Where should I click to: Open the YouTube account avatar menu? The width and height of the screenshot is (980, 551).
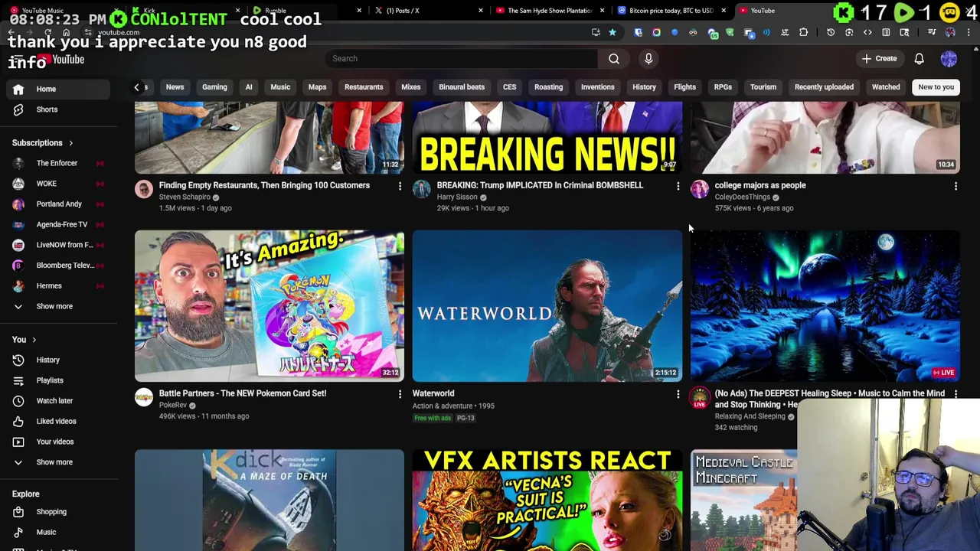point(949,58)
